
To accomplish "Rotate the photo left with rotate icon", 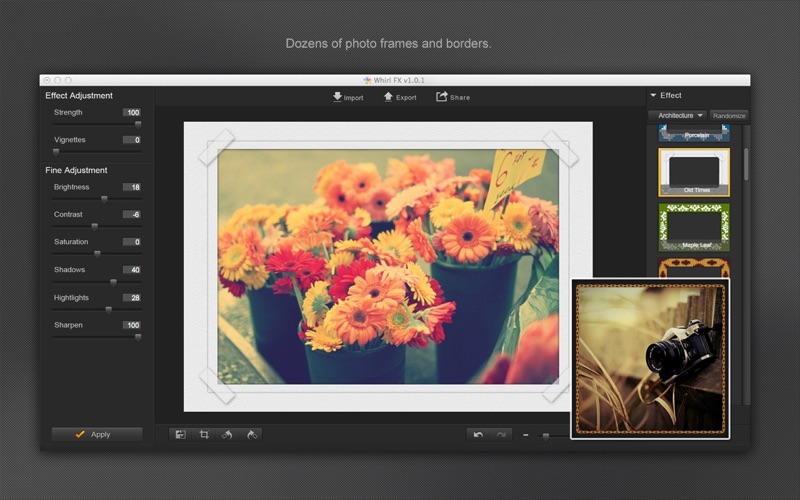I will [x=228, y=434].
